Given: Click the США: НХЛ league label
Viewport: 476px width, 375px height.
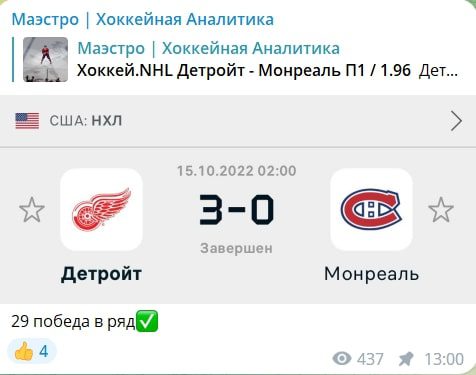Looking at the screenshot, I should (x=86, y=121).
